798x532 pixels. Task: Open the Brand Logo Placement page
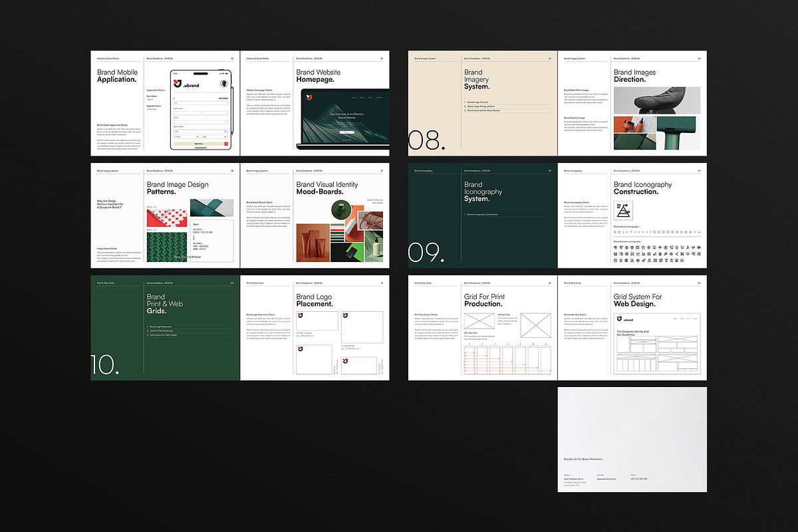coord(315,328)
